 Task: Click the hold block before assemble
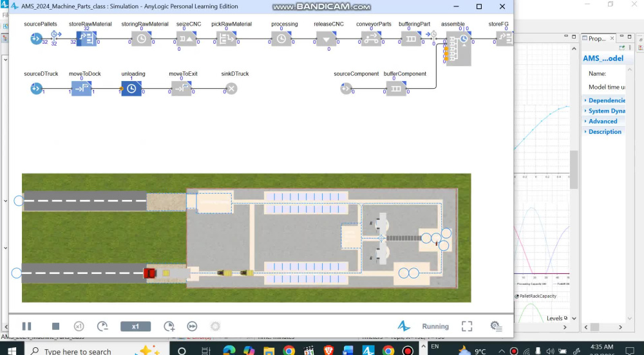[433, 35]
